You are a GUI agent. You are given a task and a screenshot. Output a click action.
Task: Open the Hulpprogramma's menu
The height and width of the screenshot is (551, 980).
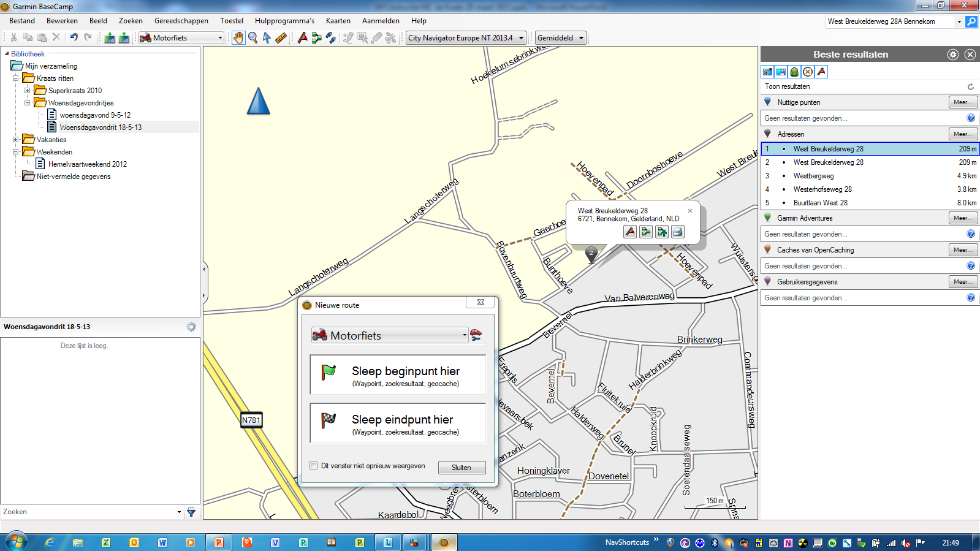284,21
